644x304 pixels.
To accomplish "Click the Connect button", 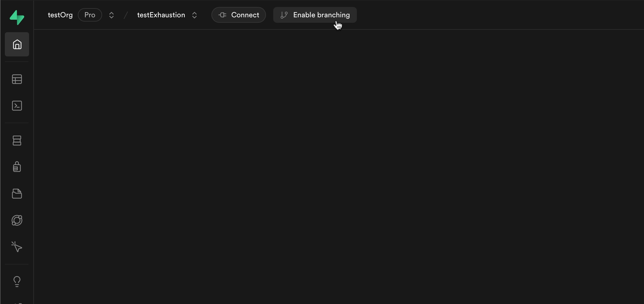I will (239, 15).
